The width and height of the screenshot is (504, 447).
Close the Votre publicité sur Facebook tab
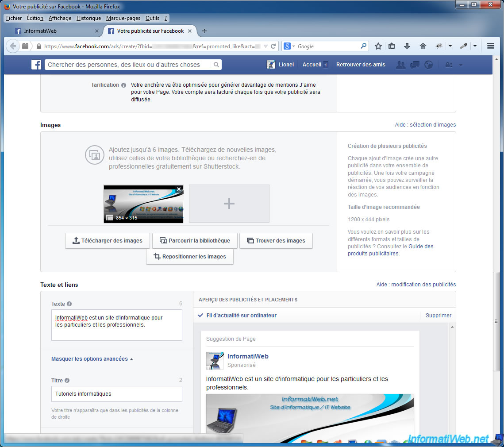(x=190, y=31)
